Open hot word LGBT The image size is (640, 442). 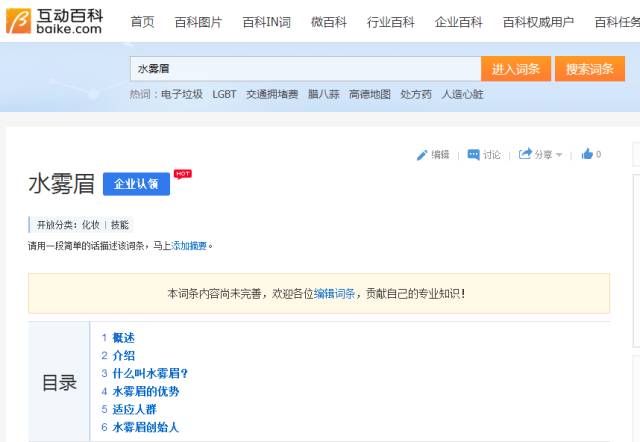(224, 94)
